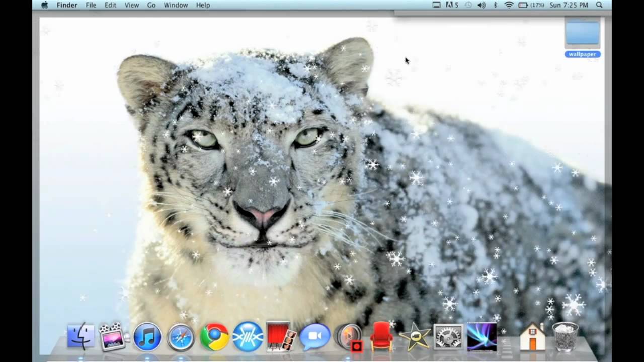
Task: Open the aurora wallpaper app in Dock
Action: 482,336
